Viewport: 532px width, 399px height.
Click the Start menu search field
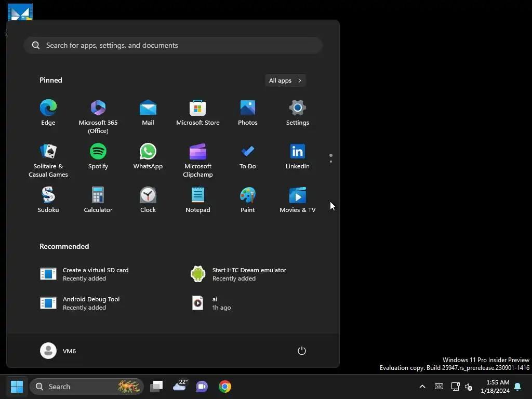pos(173,45)
